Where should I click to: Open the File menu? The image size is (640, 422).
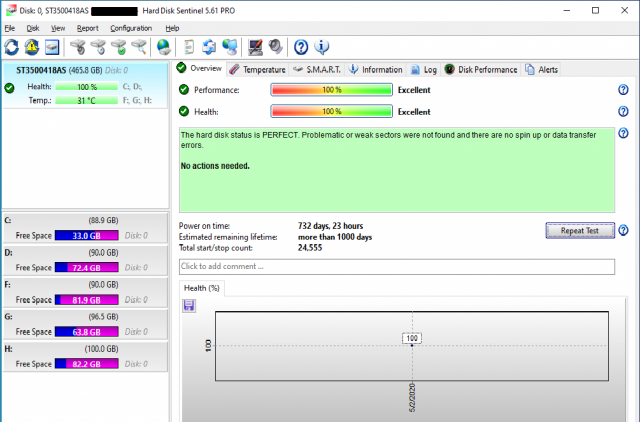[x=9, y=28]
